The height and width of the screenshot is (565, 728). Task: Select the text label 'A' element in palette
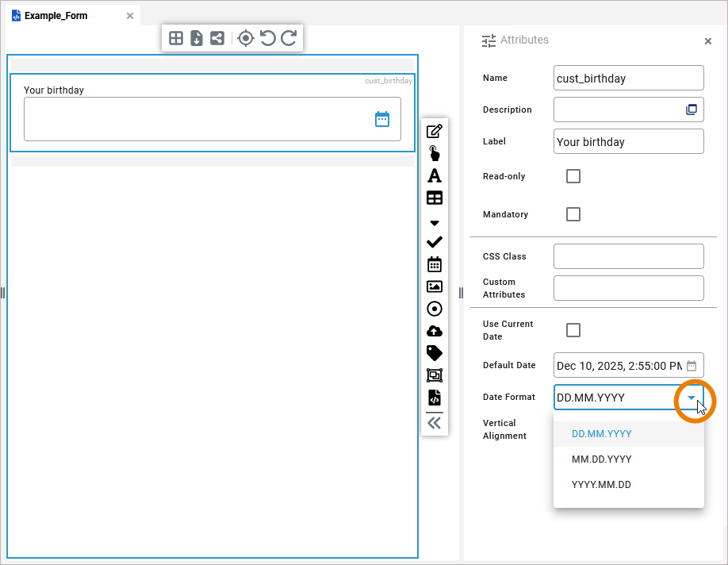pyautogui.click(x=435, y=175)
